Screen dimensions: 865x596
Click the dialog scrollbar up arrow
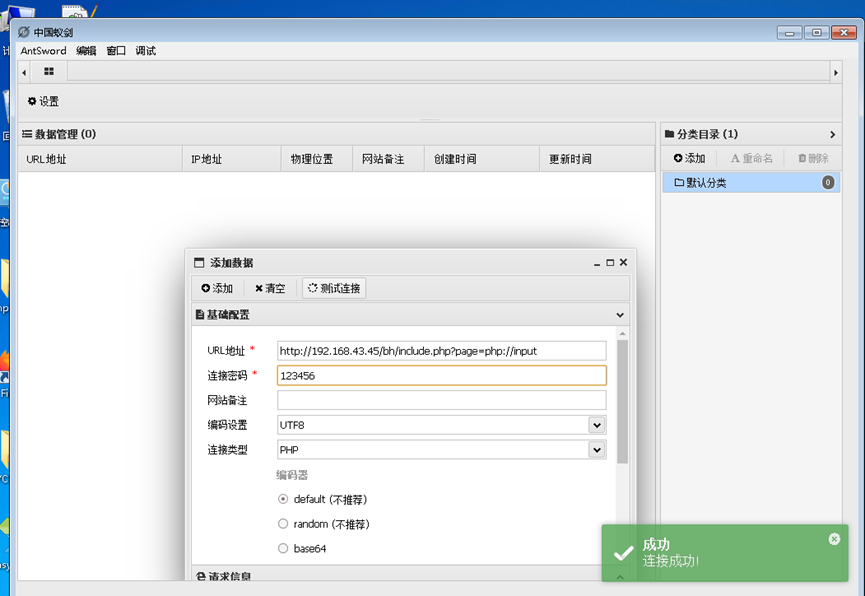tap(622, 334)
